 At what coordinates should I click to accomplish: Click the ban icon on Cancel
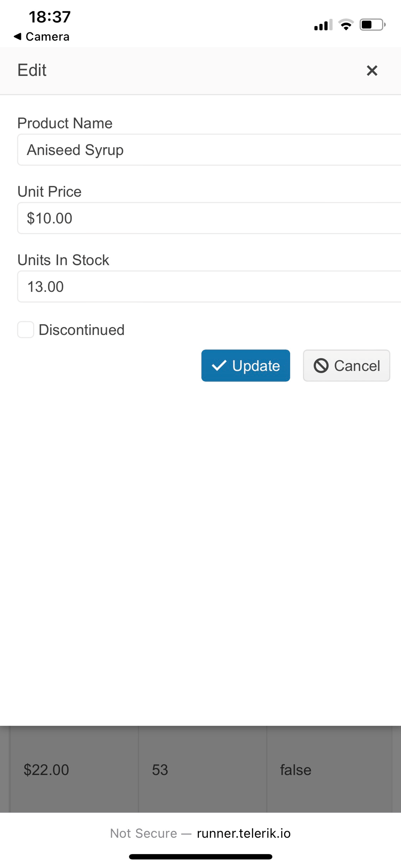[321, 366]
